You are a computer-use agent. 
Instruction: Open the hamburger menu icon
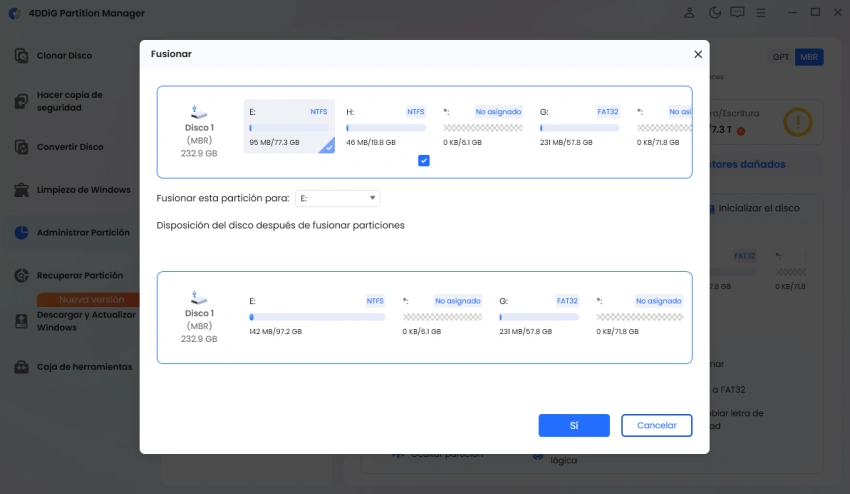click(x=761, y=12)
